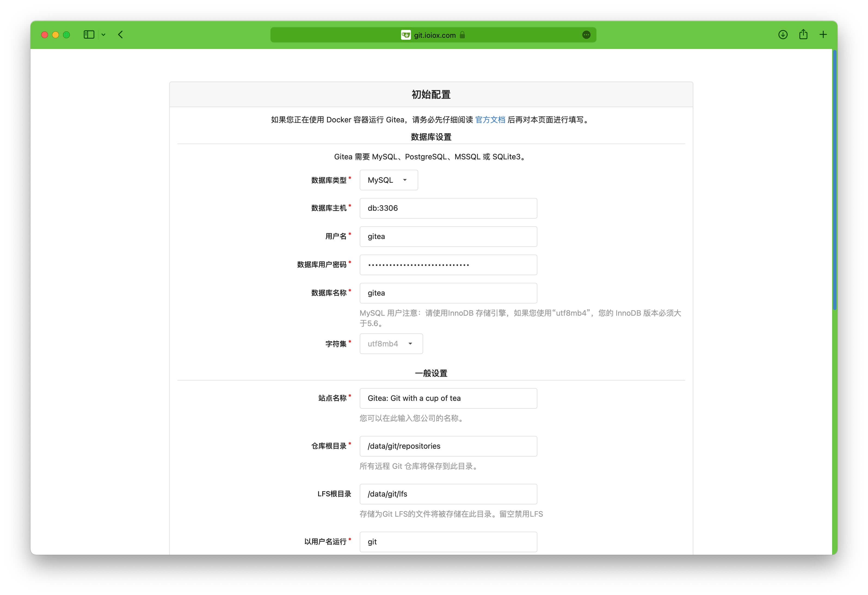Go back with the back arrow

[120, 35]
